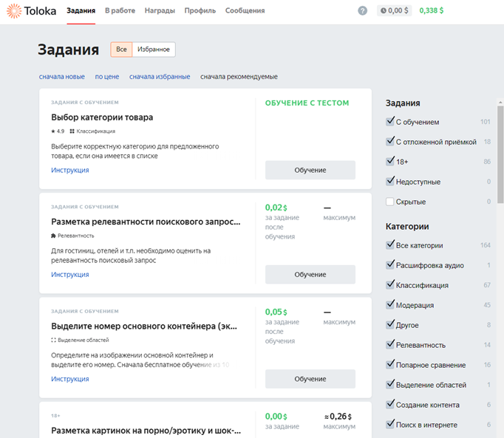Image resolution: width=504 pixels, height=438 pixels.
Task: Sort by сначала рекомендуемые
Action: (239, 77)
